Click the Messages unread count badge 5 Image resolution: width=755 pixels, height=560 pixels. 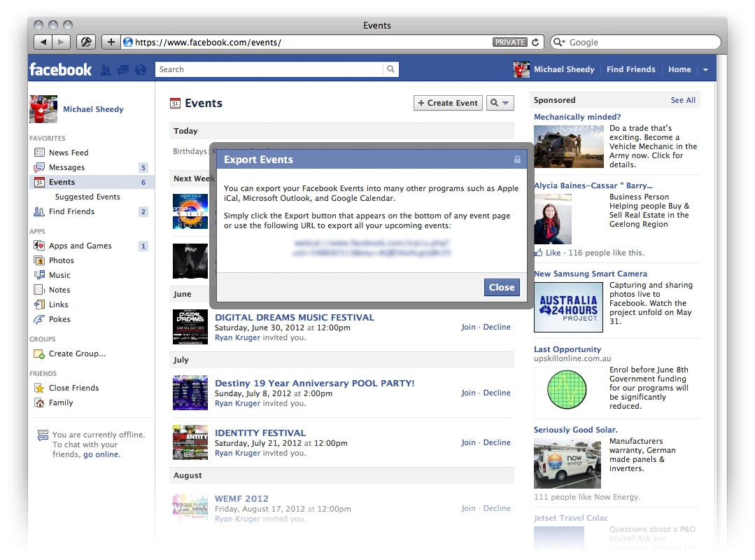143,167
